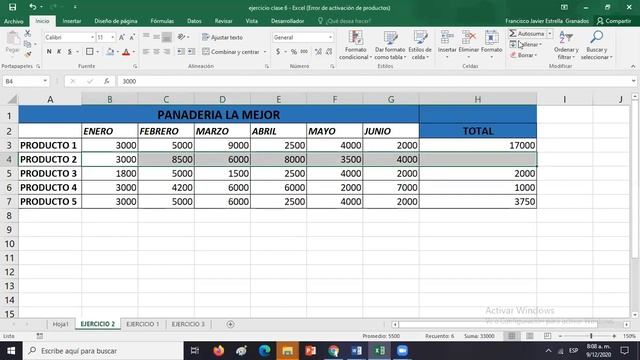The image size is (640, 360).
Task: Click the Name Box showing B4
Action: [x=25, y=81]
